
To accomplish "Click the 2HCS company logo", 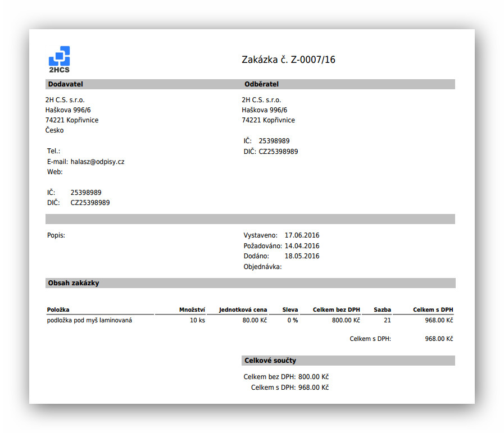I will point(59,60).
